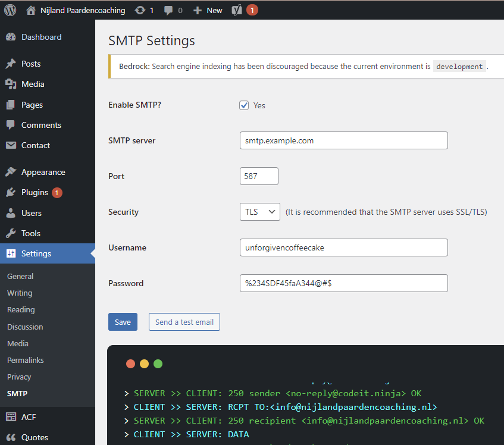This screenshot has height=445, width=504.
Task: Open the Yoast SEO icon in admin bar
Action: click(236, 10)
